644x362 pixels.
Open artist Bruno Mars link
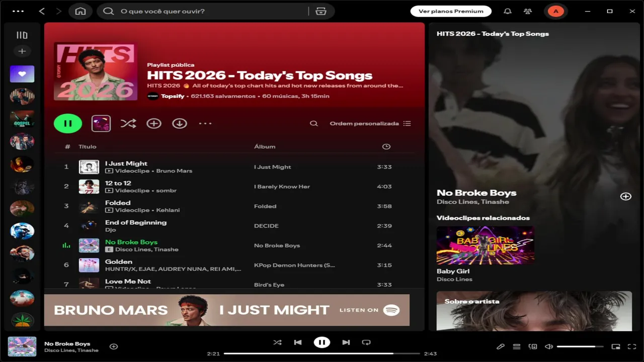(174, 171)
